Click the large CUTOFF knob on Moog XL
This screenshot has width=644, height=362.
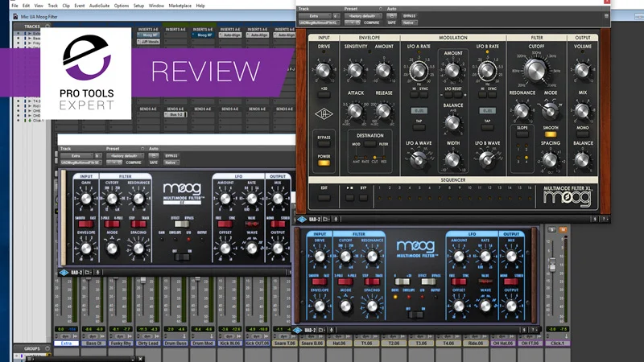(x=536, y=70)
